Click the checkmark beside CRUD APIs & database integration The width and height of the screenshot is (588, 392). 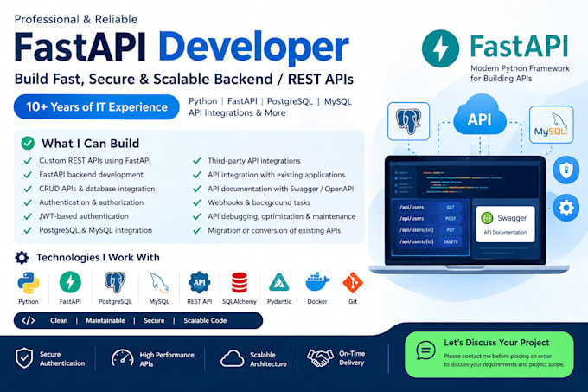coord(28,189)
